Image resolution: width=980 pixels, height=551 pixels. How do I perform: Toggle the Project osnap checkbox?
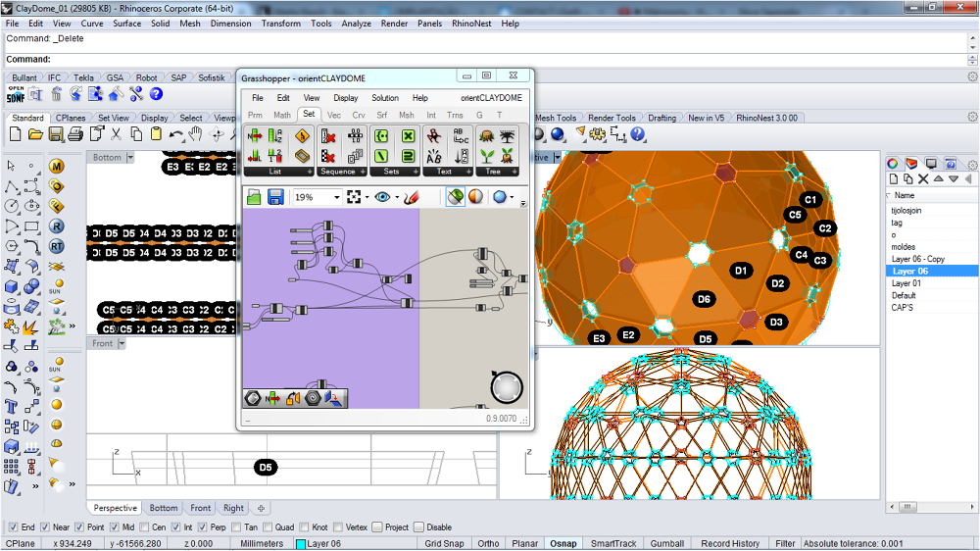click(x=377, y=526)
